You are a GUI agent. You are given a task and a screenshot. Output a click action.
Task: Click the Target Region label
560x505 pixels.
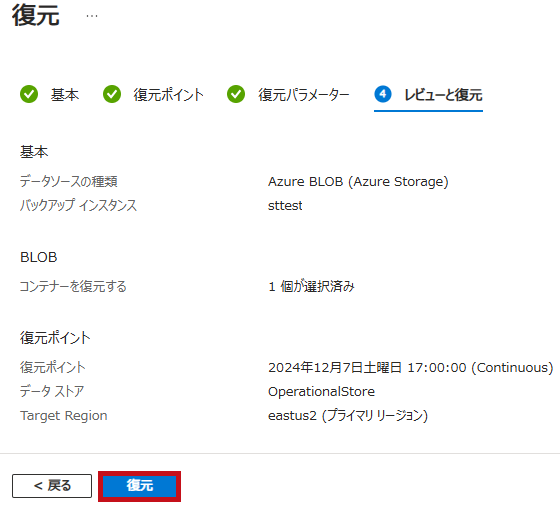(x=64, y=416)
